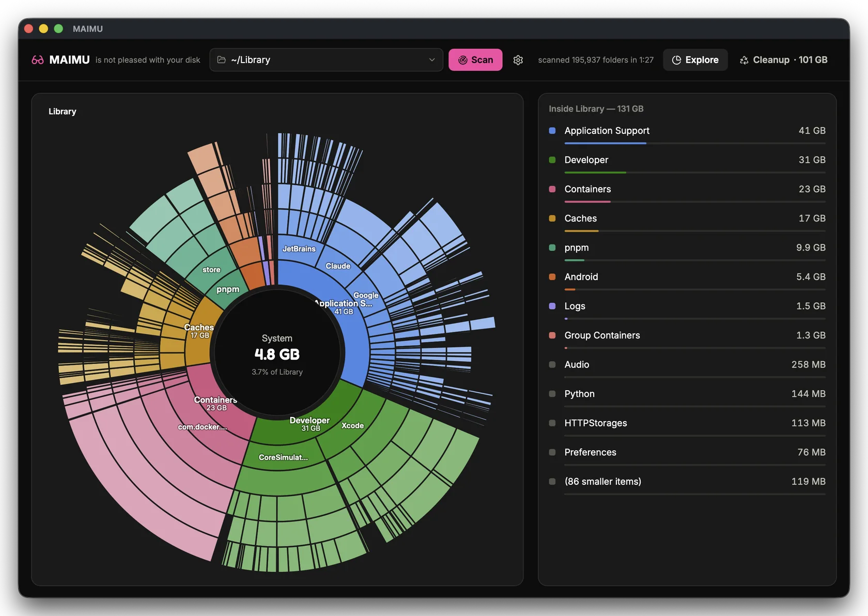
Task: Start a scan with Scan button
Action: pyautogui.click(x=475, y=60)
